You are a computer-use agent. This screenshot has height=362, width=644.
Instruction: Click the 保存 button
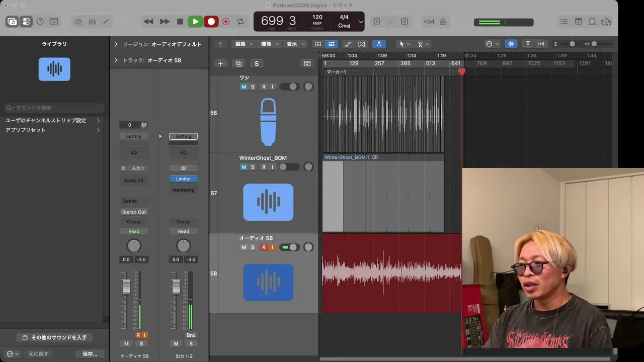coord(90,354)
